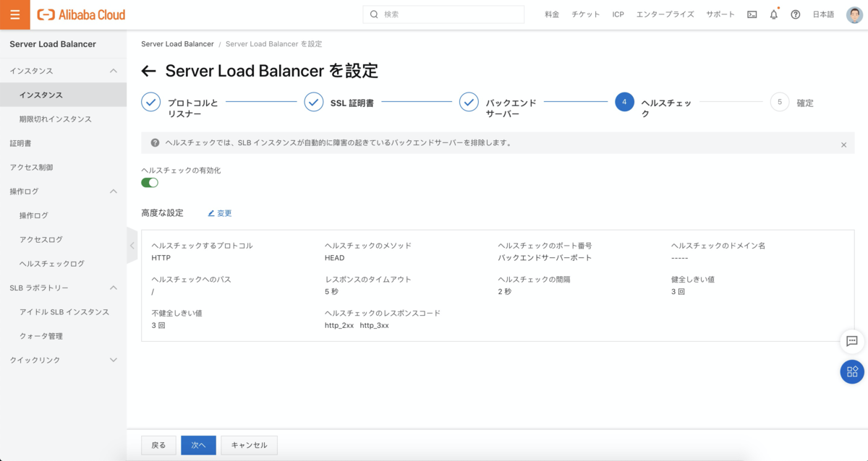The image size is (868, 461).
Task: Select 証明書 in the sidebar
Action: pos(20,143)
